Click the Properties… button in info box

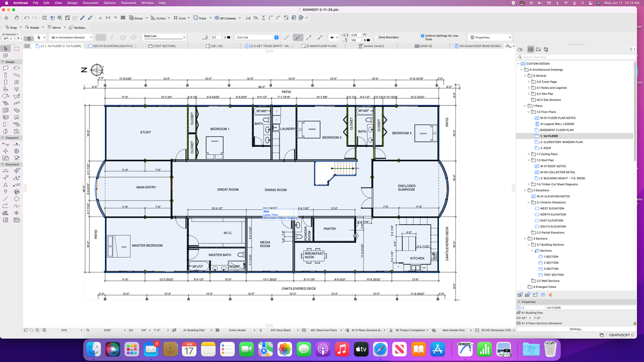point(490,37)
